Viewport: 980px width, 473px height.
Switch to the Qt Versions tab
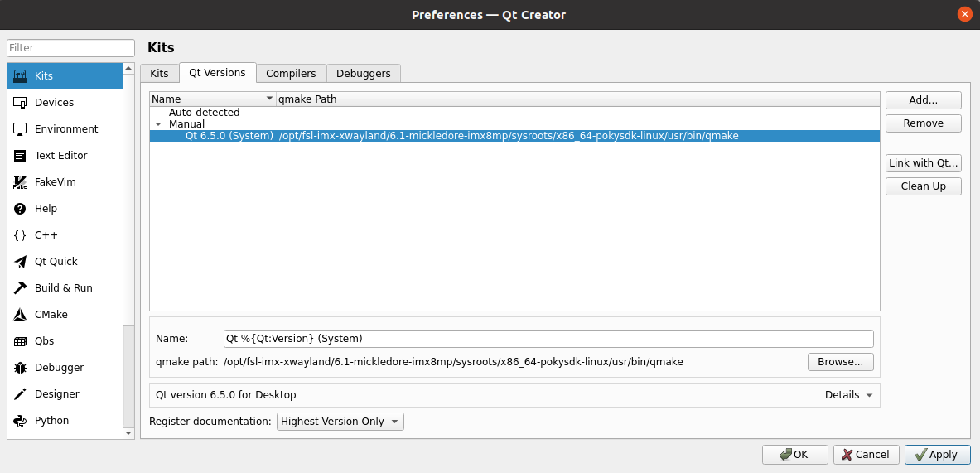click(x=218, y=72)
